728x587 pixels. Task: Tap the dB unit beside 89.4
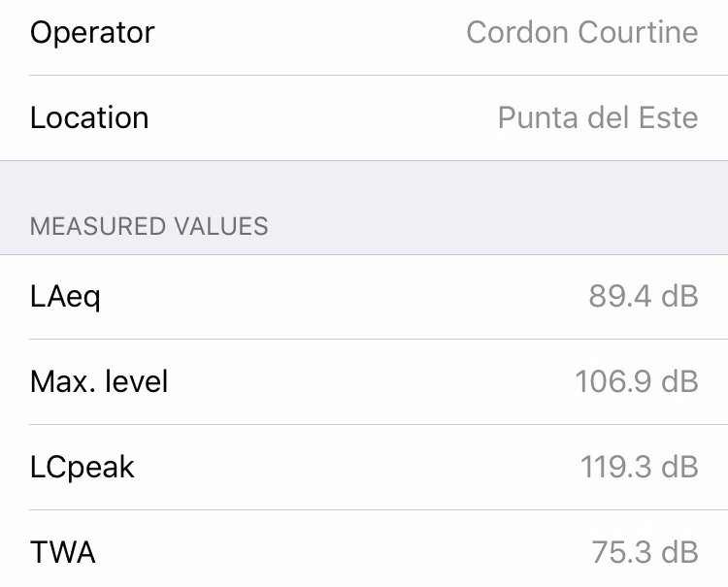(x=679, y=296)
